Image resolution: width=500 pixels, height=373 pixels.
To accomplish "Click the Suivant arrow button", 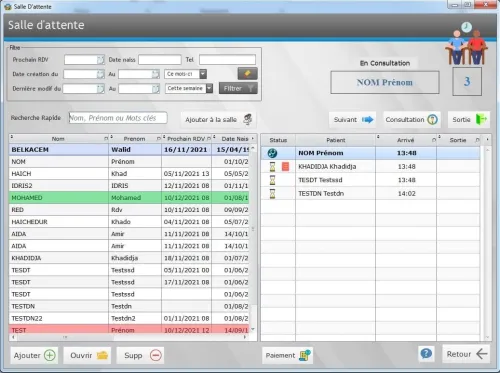I will 353,119.
